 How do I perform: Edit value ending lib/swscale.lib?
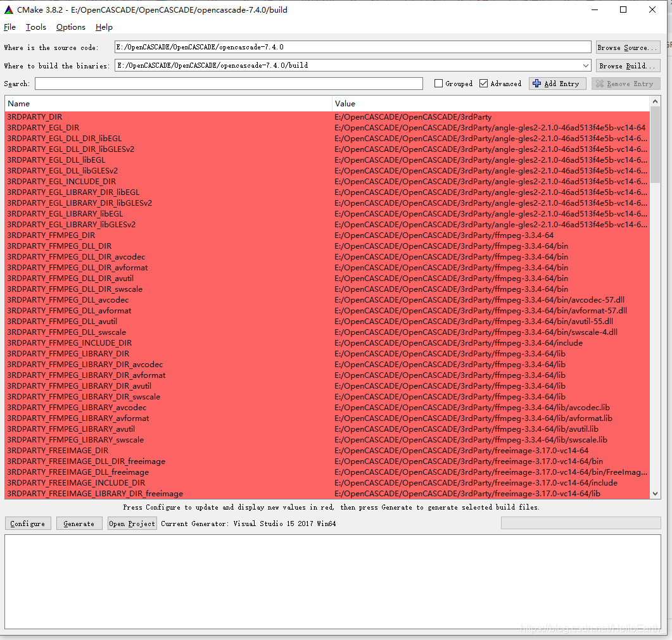pos(471,440)
